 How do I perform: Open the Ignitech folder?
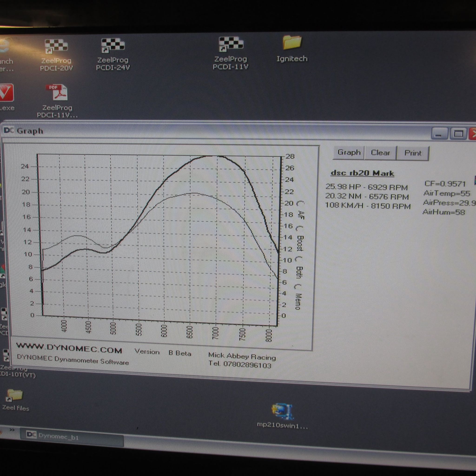(x=292, y=49)
